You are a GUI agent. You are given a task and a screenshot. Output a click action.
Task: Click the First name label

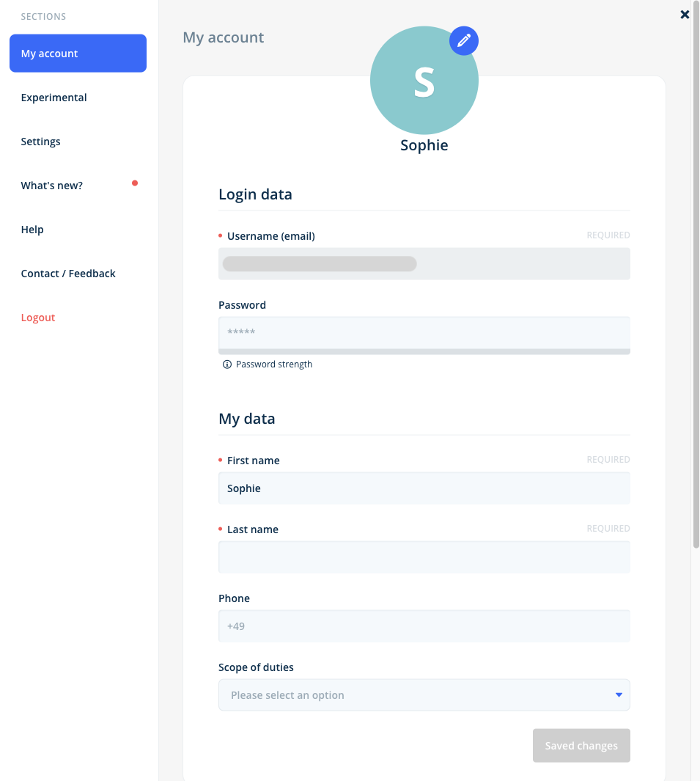pyautogui.click(x=253, y=461)
